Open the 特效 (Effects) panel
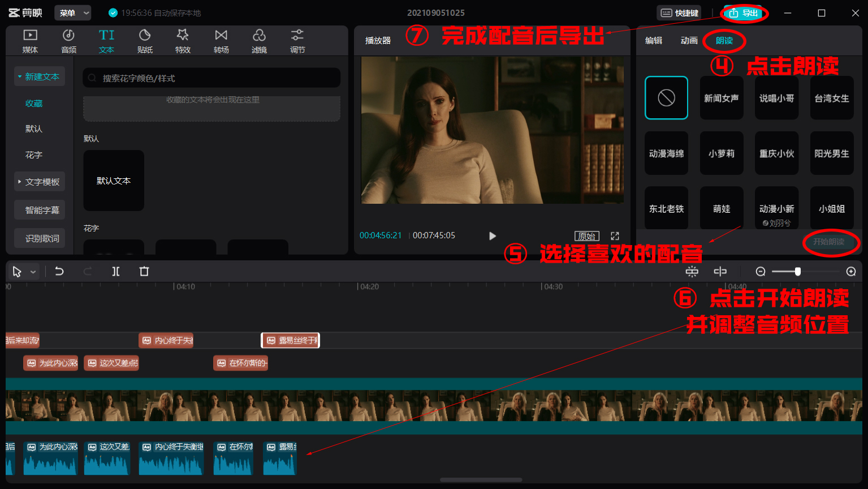 click(x=183, y=40)
